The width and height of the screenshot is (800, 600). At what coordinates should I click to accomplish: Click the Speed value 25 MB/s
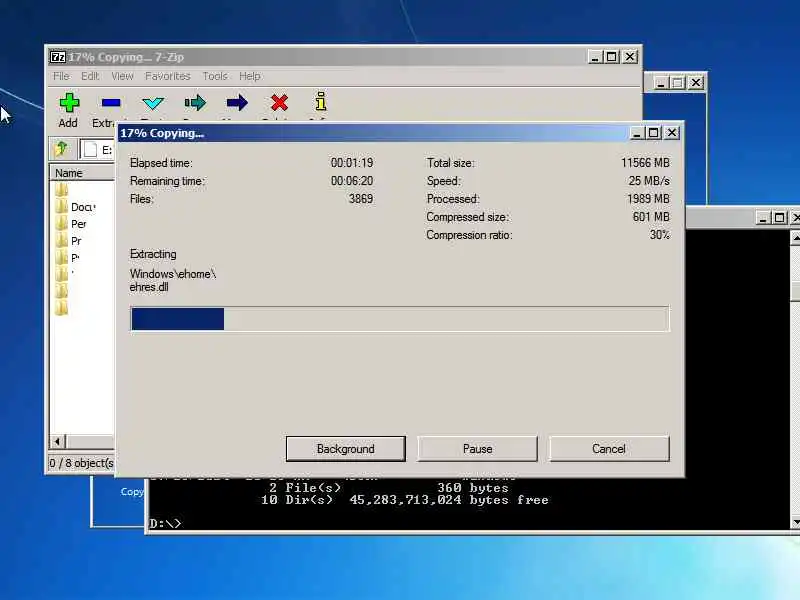point(649,181)
